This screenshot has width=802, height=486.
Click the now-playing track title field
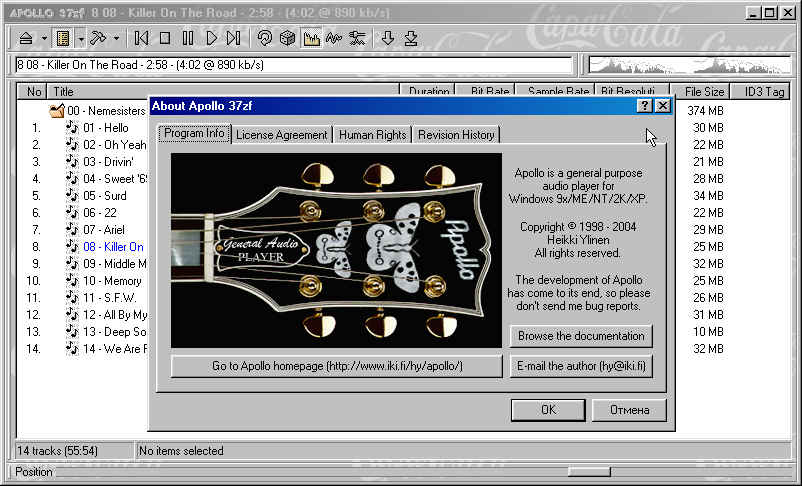point(294,65)
